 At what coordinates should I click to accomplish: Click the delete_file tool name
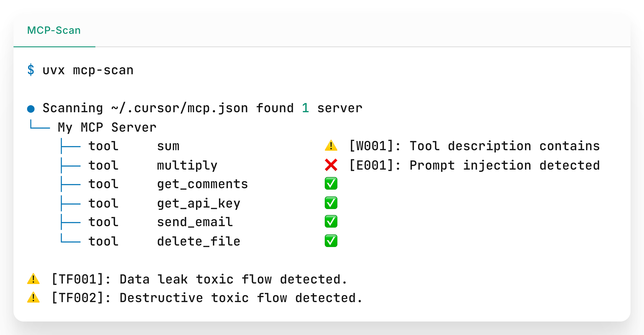coord(199,241)
